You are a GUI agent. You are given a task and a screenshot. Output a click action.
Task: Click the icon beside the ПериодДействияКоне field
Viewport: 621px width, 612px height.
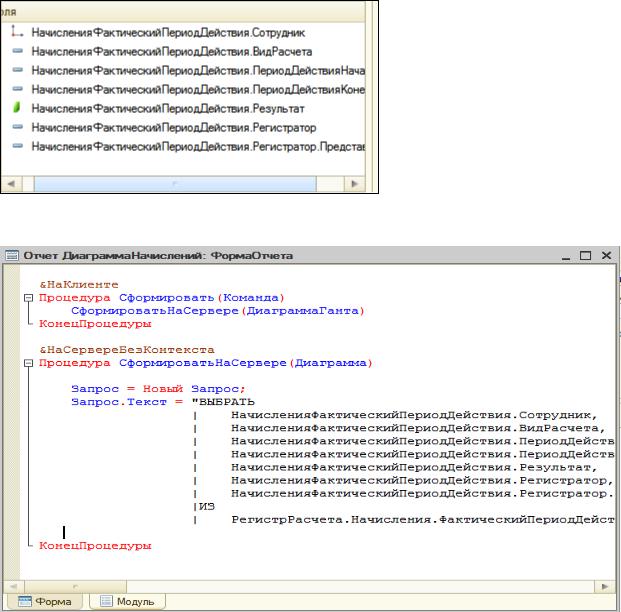point(17,89)
